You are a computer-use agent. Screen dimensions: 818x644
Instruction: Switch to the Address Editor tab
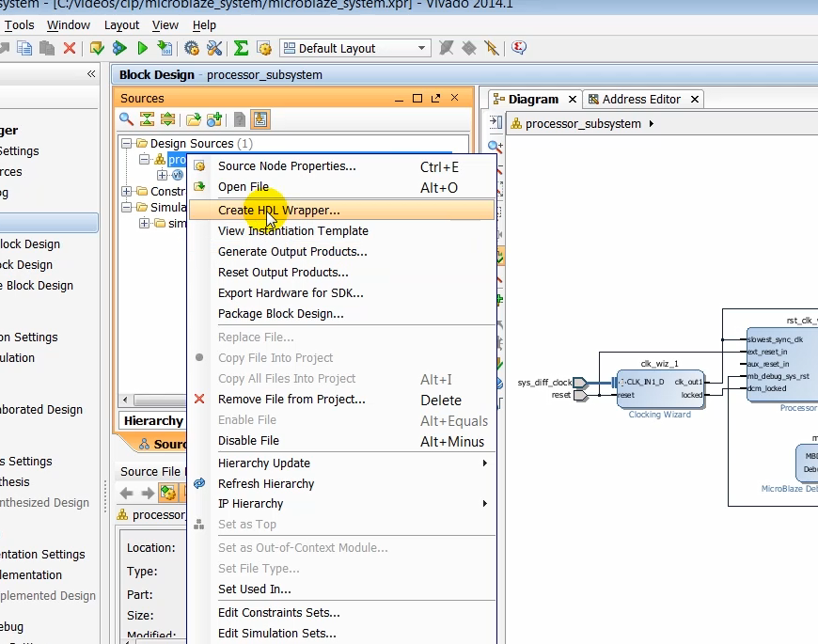click(640, 99)
